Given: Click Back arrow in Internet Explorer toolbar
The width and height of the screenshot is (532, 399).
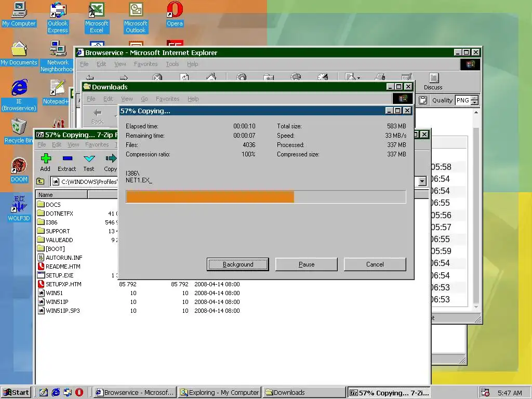Looking at the screenshot, I should click(89, 77).
